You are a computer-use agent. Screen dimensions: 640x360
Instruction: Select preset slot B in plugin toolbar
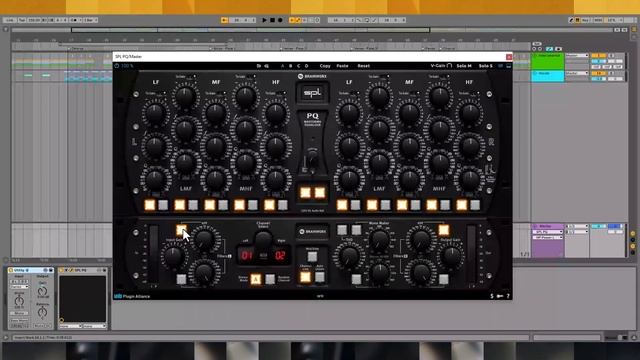291,66
